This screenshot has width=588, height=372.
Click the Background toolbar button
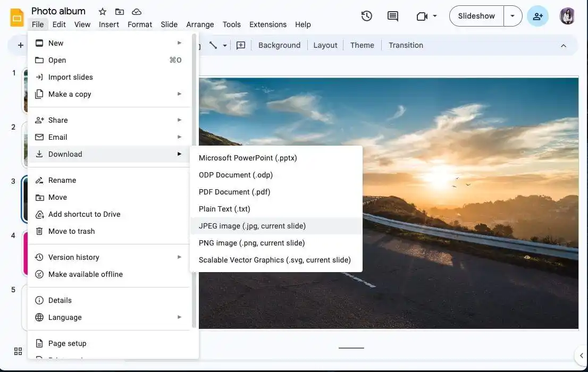(279, 45)
